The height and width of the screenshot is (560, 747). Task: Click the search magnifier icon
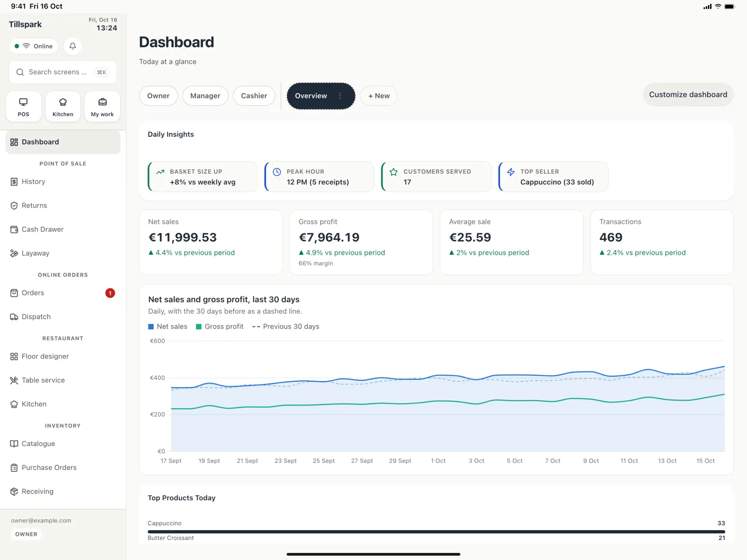pos(20,72)
